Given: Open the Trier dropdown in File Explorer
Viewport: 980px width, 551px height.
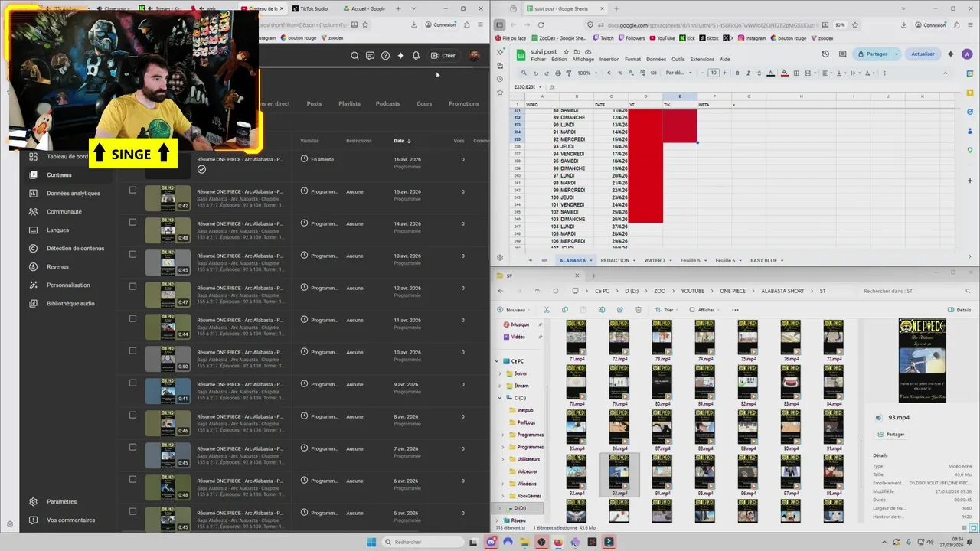Looking at the screenshot, I should 667,310.
